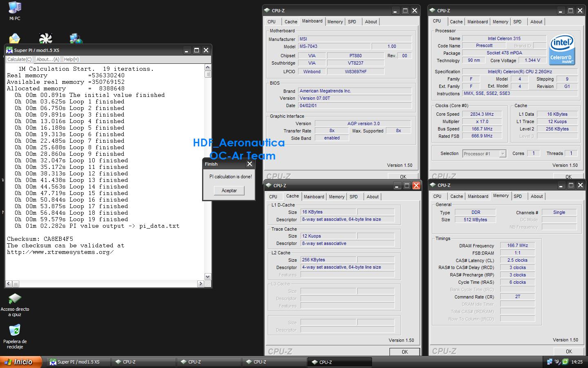This screenshot has height=368, width=588.
Task: Click Aceptar in the Finish dialog
Action: click(x=229, y=191)
